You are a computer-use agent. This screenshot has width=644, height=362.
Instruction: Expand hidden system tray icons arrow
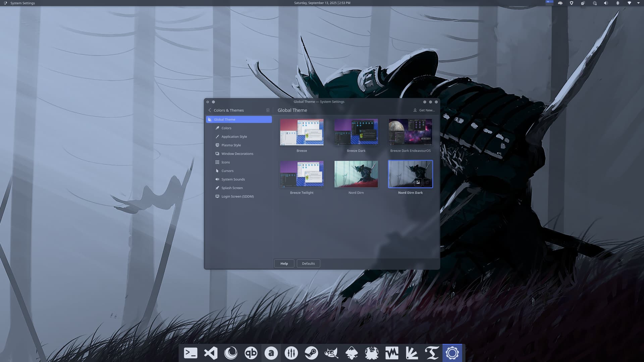638,3
